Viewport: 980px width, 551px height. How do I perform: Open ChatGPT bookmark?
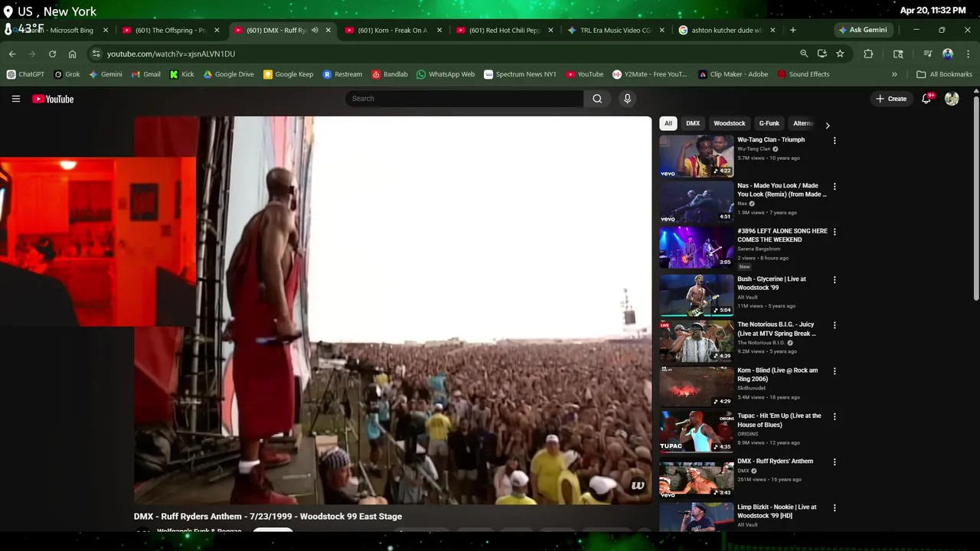click(x=25, y=74)
